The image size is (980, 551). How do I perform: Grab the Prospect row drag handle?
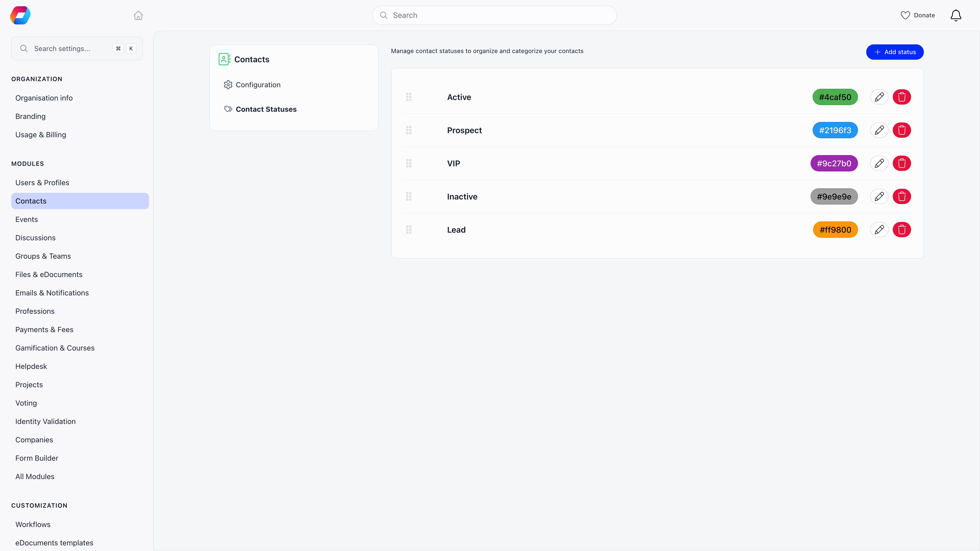tap(409, 130)
